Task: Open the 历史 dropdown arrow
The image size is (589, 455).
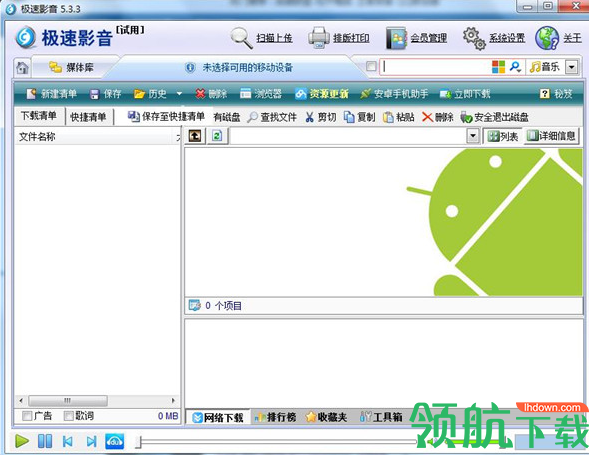Action: (179, 94)
